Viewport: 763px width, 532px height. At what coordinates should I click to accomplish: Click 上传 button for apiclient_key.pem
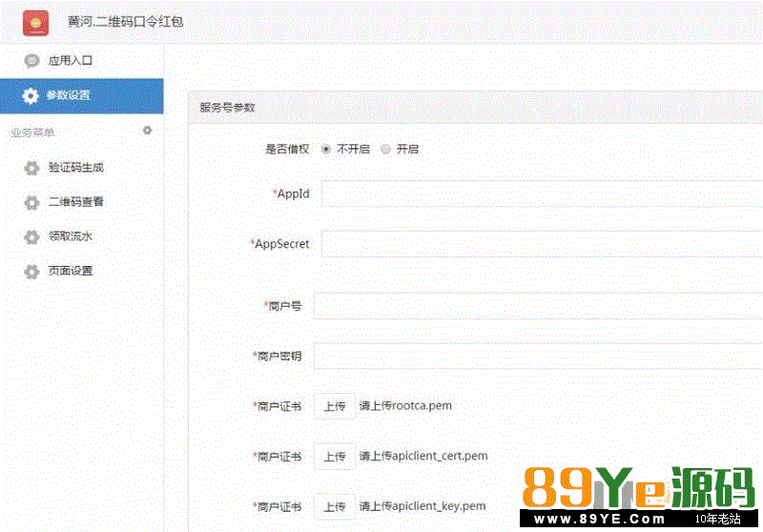pyautogui.click(x=335, y=506)
